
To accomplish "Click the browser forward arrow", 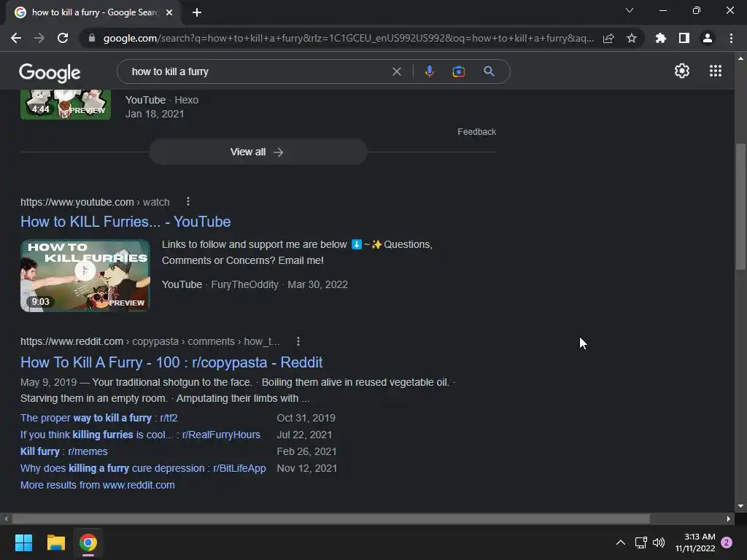I will click(x=39, y=38).
